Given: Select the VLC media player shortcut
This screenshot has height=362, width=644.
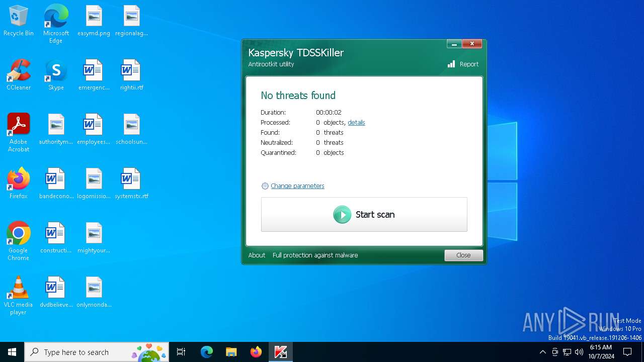Looking at the screenshot, I should 19,296.
